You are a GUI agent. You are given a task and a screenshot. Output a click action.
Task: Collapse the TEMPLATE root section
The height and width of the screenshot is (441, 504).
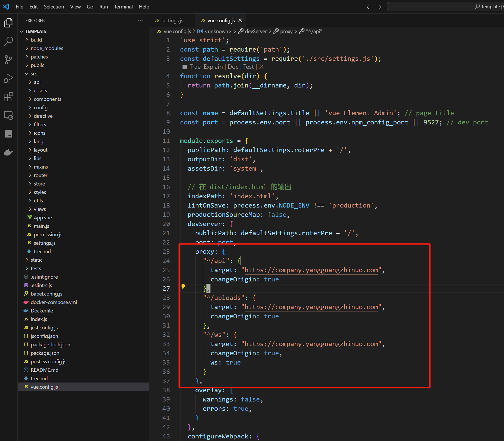pyautogui.click(x=36, y=31)
